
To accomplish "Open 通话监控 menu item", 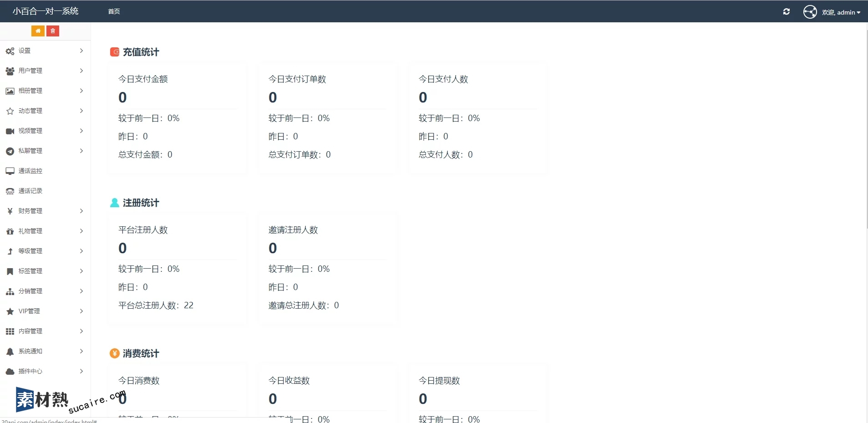I will click(46, 171).
